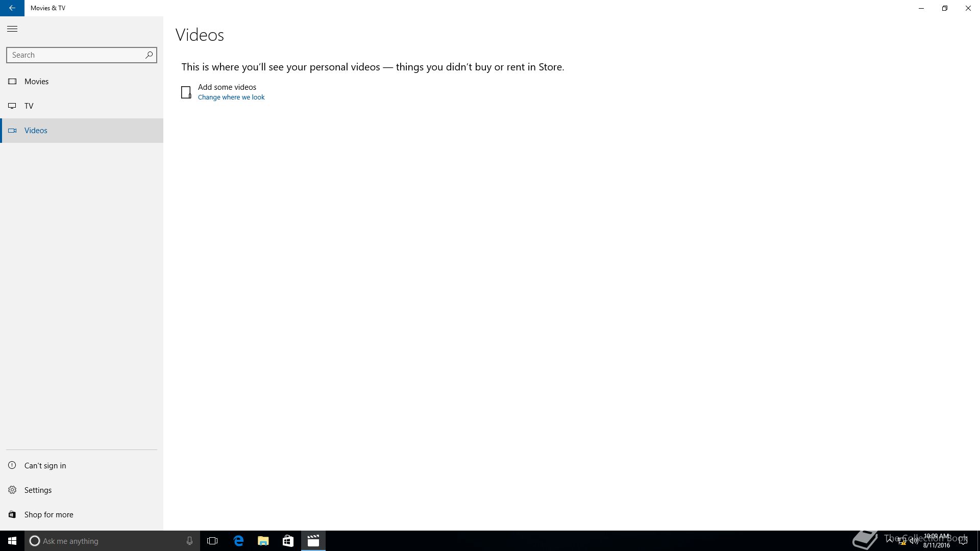Click Shop for more
This screenshot has width=980, height=551.
tap(82, 514)
